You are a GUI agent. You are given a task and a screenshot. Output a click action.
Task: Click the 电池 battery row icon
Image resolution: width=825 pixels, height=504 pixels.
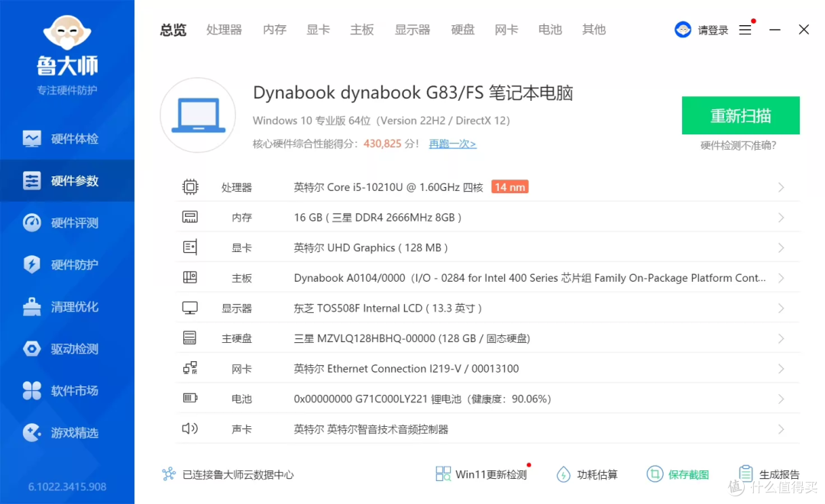tap(190, 398)
